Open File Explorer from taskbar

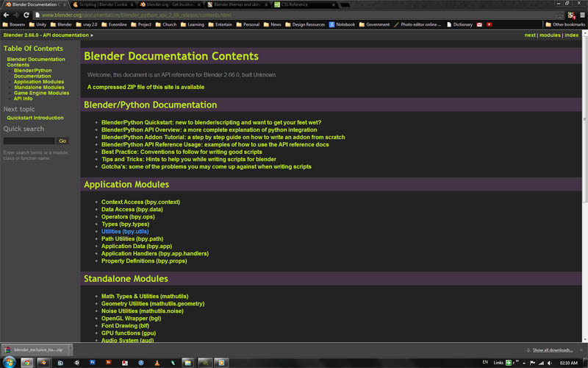(x=187, y=363)
